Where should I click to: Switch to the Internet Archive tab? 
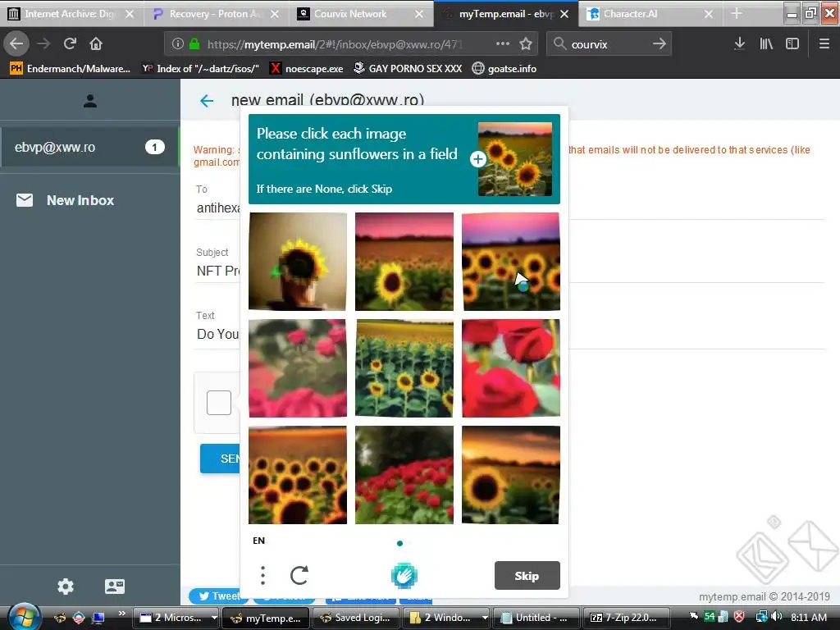pos(71,14)
